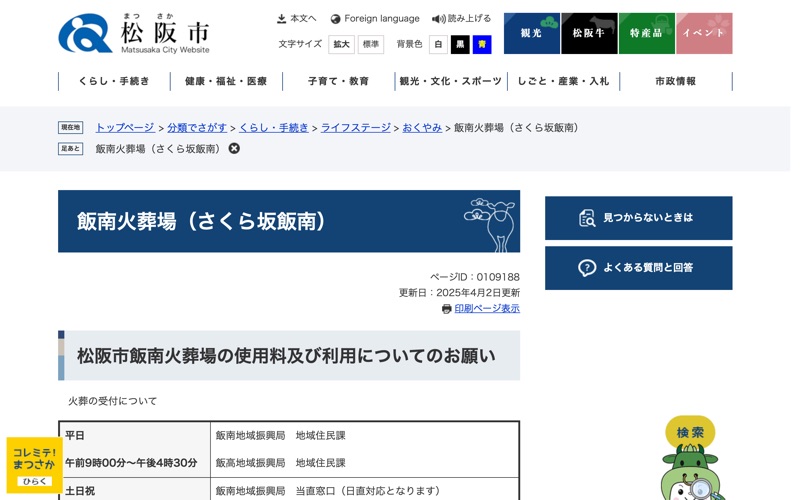This screenshot has height=500, width=800.
Task: Click the 足あと label icon
Action: (70, 148)
